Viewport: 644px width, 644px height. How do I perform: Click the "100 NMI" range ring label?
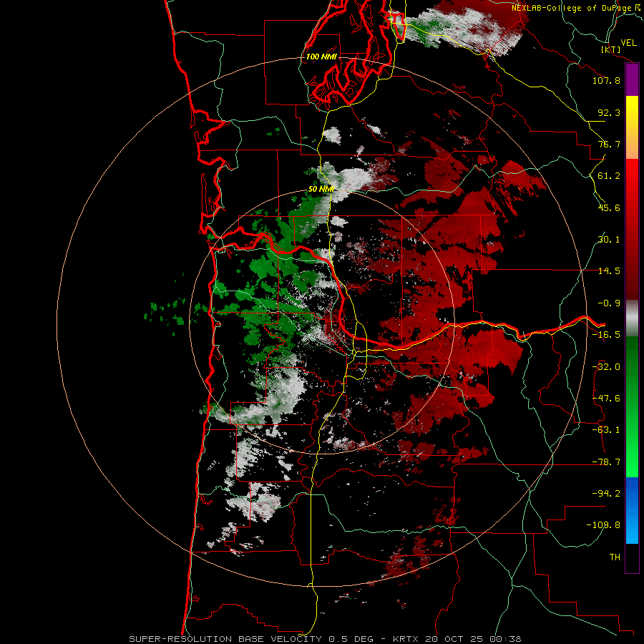tap(321, 57)
